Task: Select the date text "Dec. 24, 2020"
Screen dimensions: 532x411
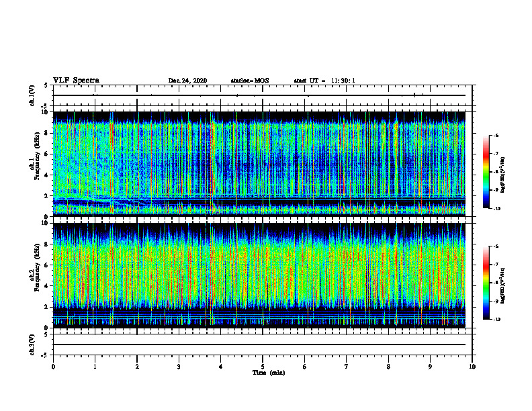Action: (187, 81)
